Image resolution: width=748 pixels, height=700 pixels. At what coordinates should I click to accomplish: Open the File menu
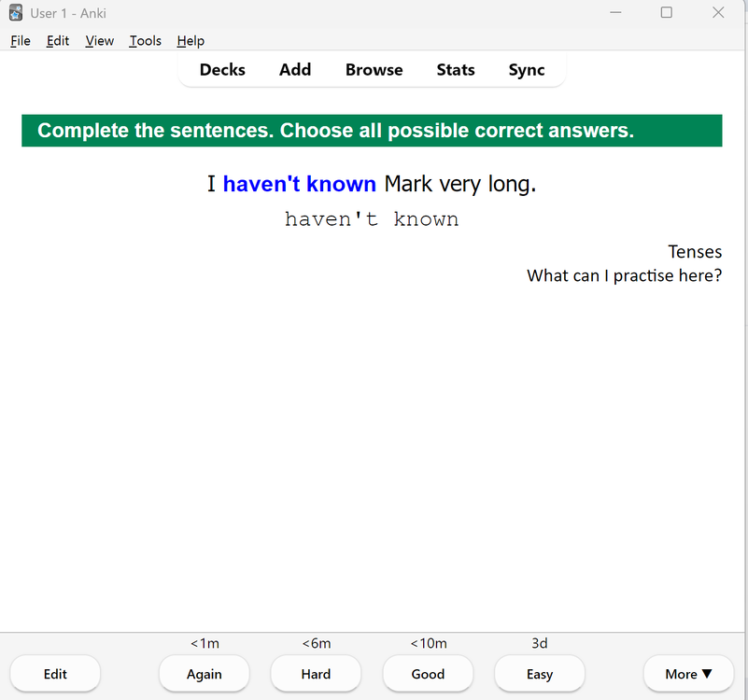tap(21, 41)
